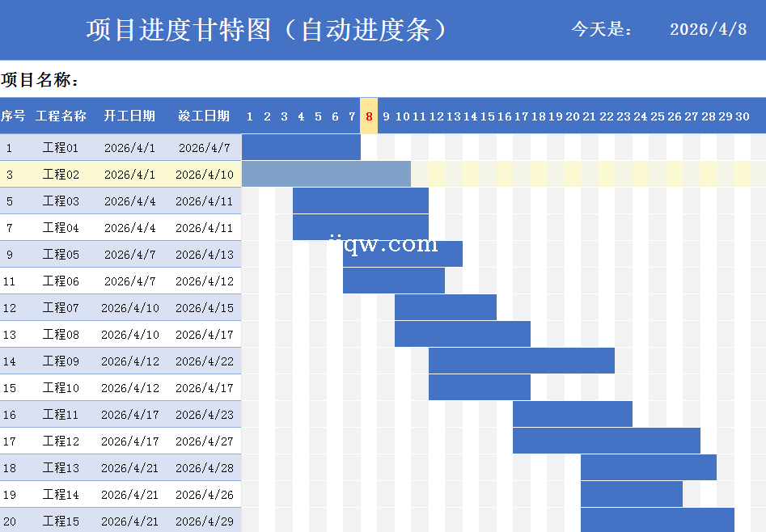The height and width of the screenshot is (532, 766).
Task: Select the 工程05 end date 2026/4/13
Action: click(x=204, y=255)
